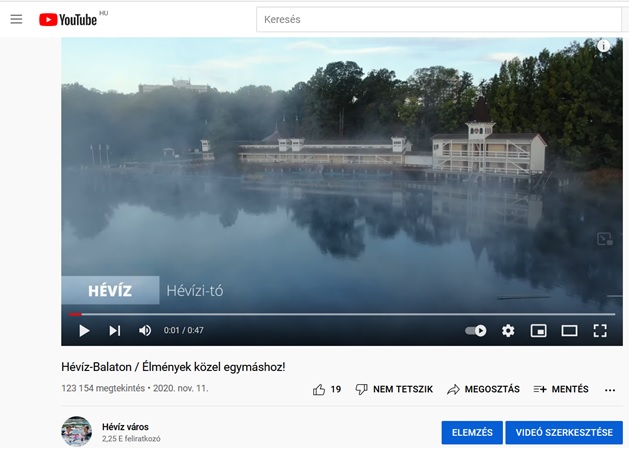Open the Hévíz város channel name link

pos(125,427)
